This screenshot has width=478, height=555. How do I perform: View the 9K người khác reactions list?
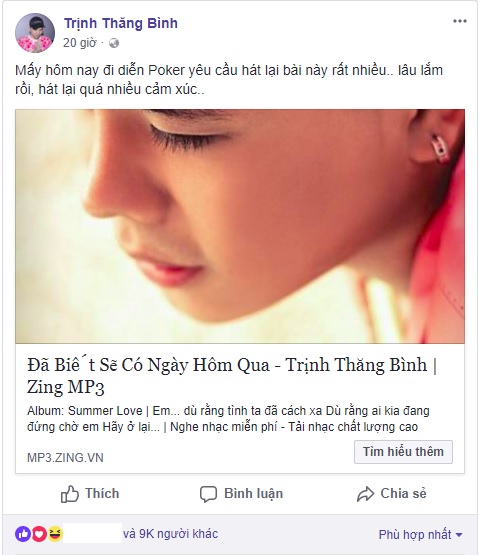coord(171,534)
